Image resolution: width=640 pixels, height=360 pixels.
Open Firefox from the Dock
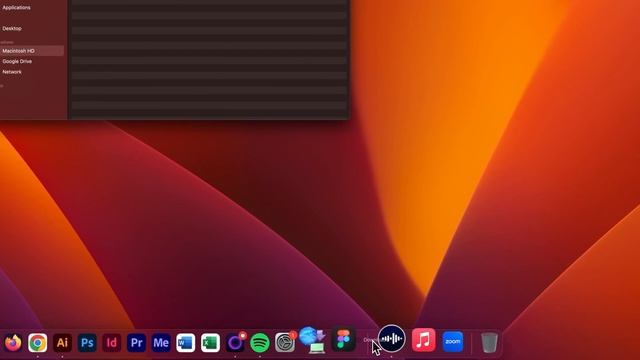(13, 342)
